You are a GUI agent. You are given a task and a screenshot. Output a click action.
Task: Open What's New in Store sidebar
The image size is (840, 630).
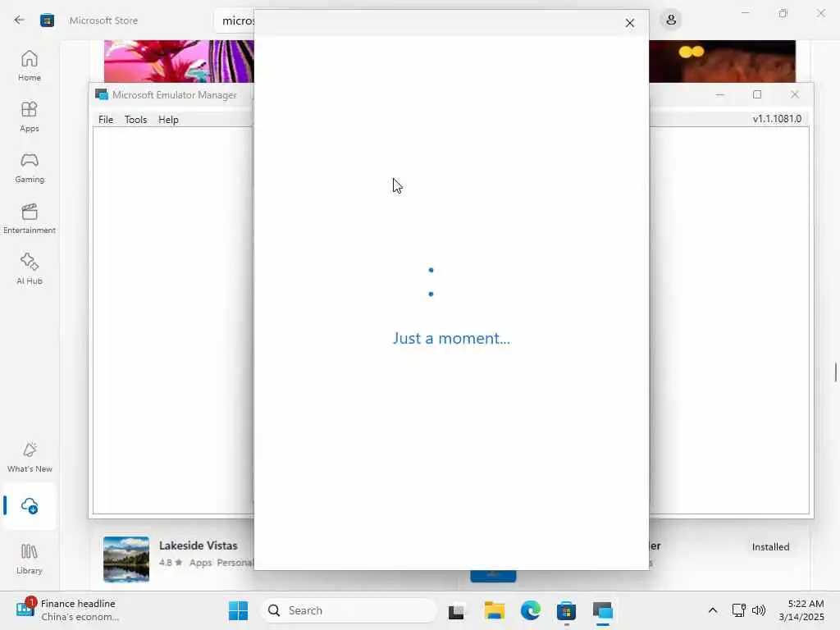pyautogui.click(x=30, y=458)
